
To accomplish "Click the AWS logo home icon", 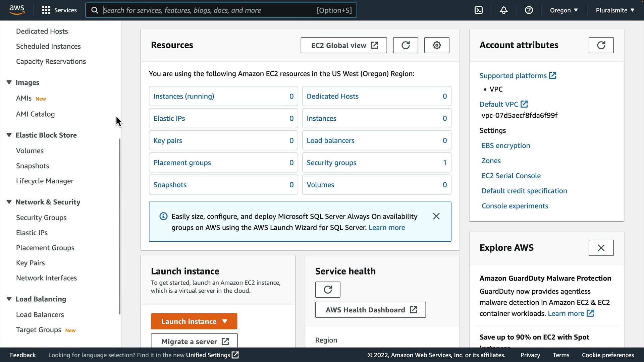I will tap(17, 10).
